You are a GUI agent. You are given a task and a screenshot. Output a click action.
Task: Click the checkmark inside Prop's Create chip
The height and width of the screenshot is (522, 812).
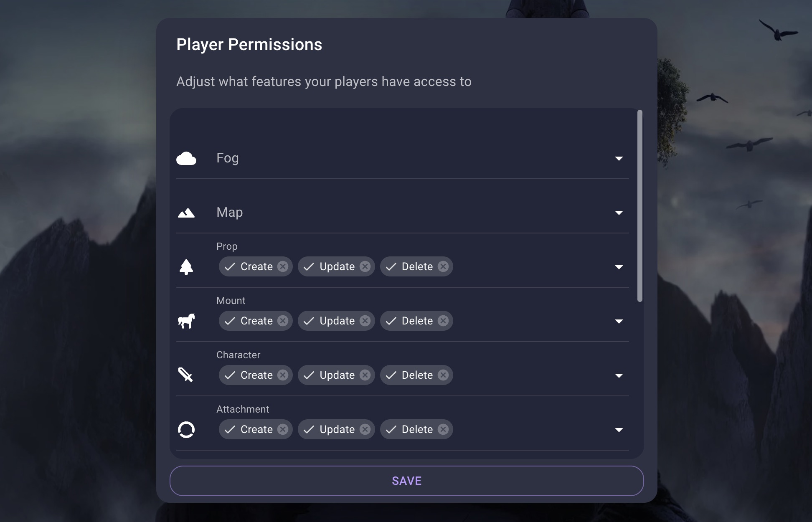(229, 266)
